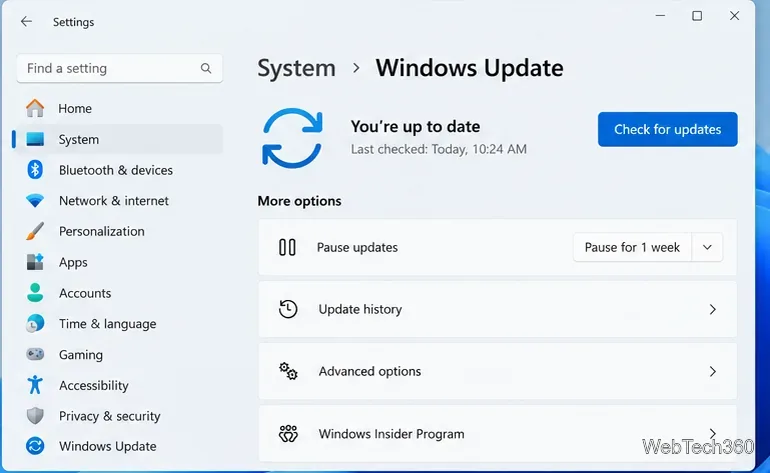770x473 pixels.
Task: Click the Time & language globe icon
Action: coord(35,324)
